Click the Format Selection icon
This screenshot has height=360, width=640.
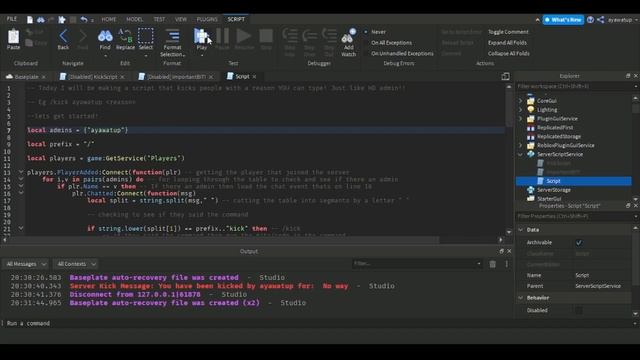pyautogui.click(x=172, y=36)
